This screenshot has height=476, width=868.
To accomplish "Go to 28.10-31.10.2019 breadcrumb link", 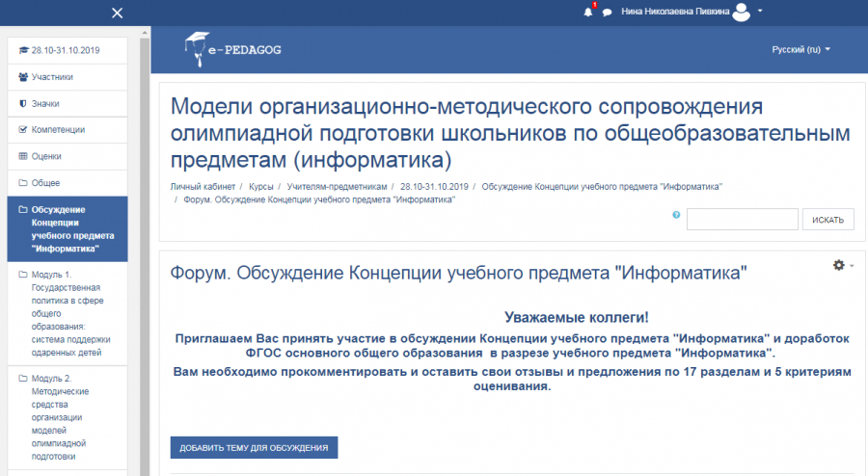I will pyautogui.click(x=434, y=187).
